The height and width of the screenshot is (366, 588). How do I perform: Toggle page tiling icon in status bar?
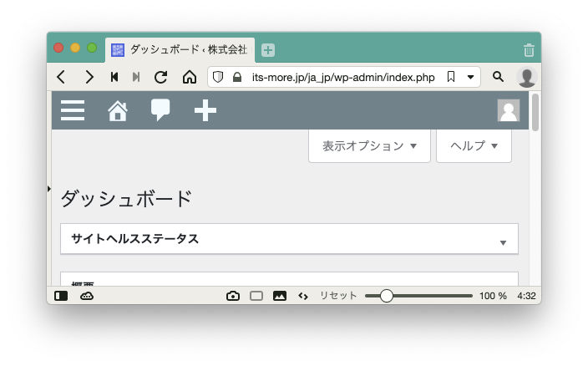[x=256, y=296]
